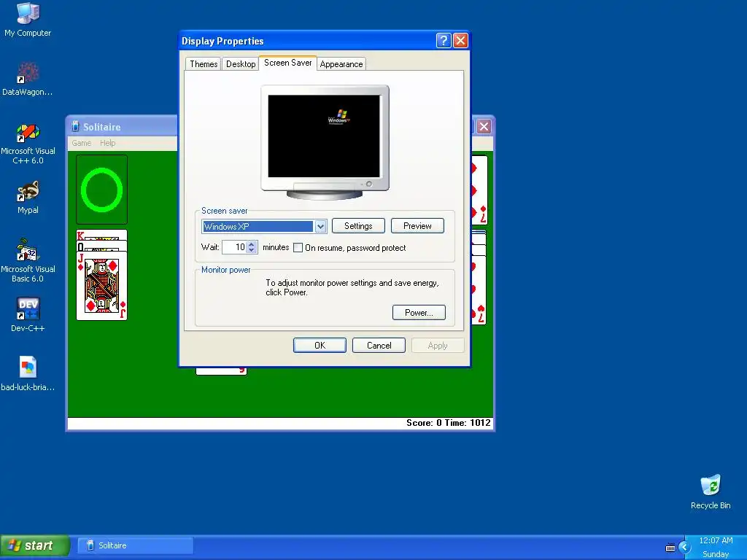The width and height of the screenshot is (747, 560).
Task: Switch to the Desktop tab
Action: [x=241, y=64]
